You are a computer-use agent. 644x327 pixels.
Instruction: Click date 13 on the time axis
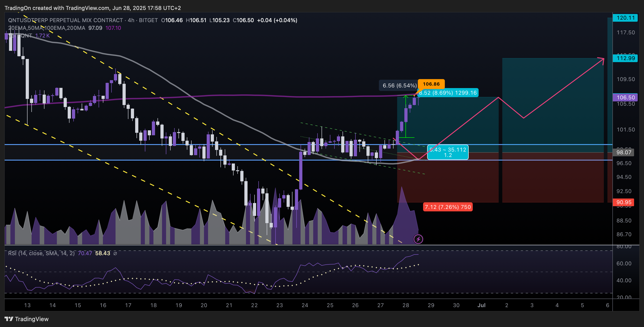point(27,305)
